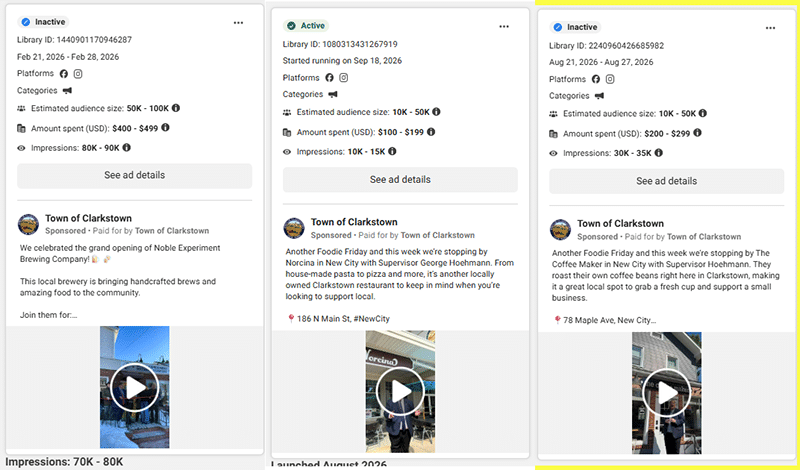
Task: Click the address text 186 N Main St, #NewCity
Action: click(343, 319)
